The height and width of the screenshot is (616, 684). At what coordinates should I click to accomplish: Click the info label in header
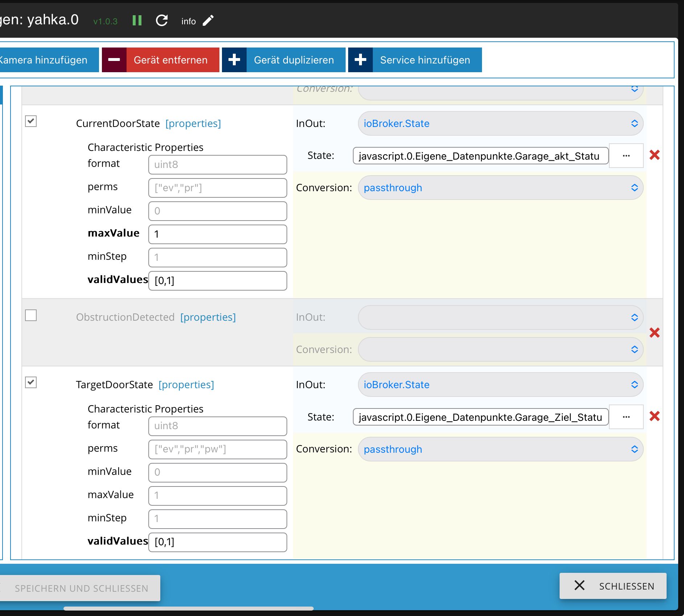pos(189,21)
